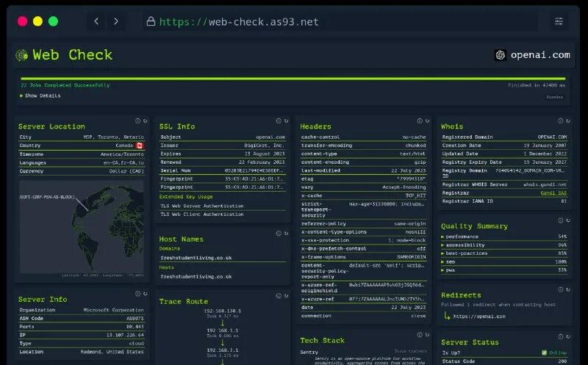Click the freshstudentliving.co.uk domain entry

coord(196,258)
